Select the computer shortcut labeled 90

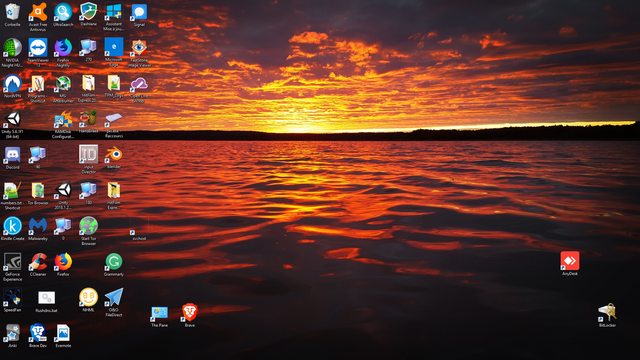pyautogui.click(x=38, y=155)
